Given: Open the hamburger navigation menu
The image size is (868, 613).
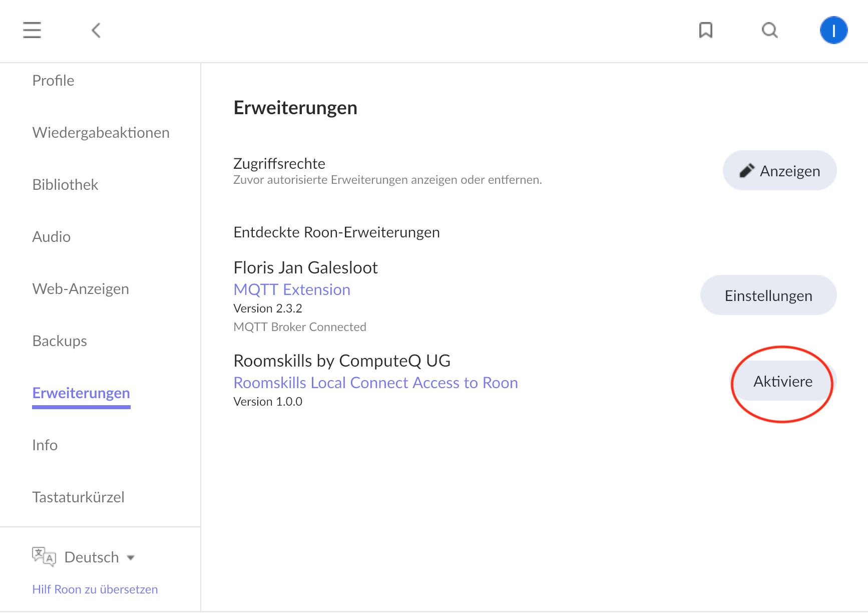Looking at the screenshot, I should [32, 30].
